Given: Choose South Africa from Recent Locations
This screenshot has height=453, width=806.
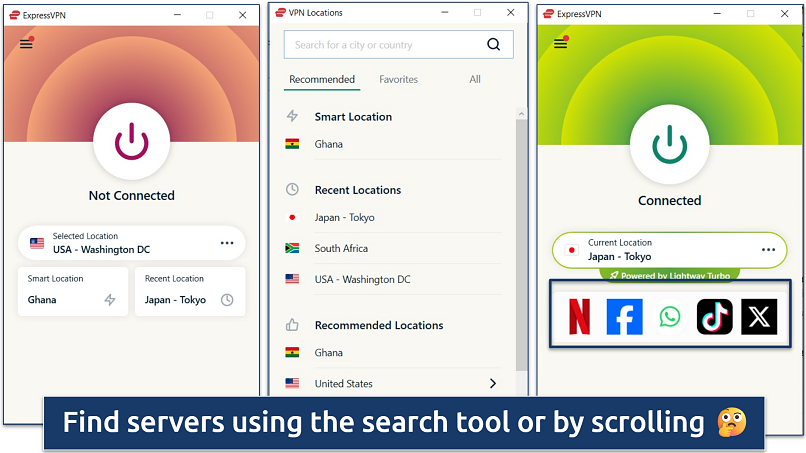Looking at the screenshot, I should (341, 248).
